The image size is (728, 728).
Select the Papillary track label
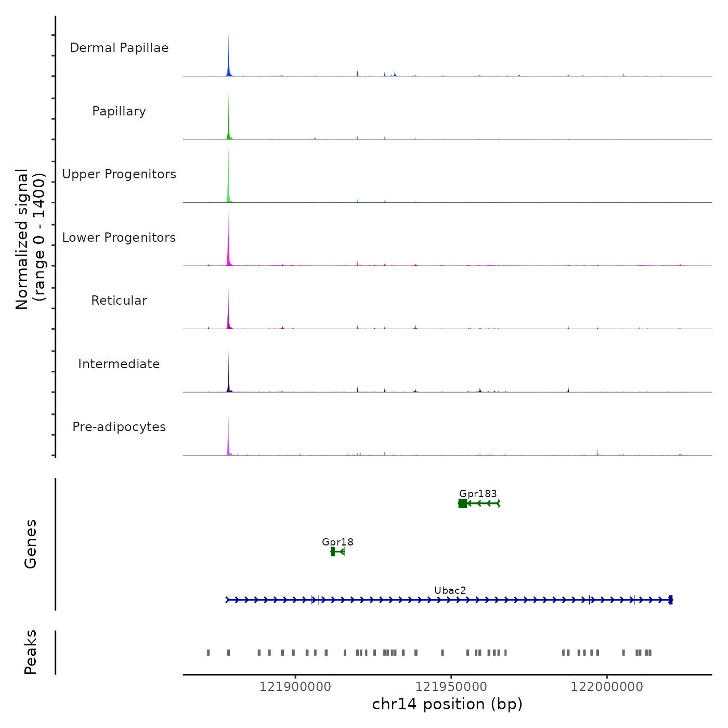pos(119,111)
